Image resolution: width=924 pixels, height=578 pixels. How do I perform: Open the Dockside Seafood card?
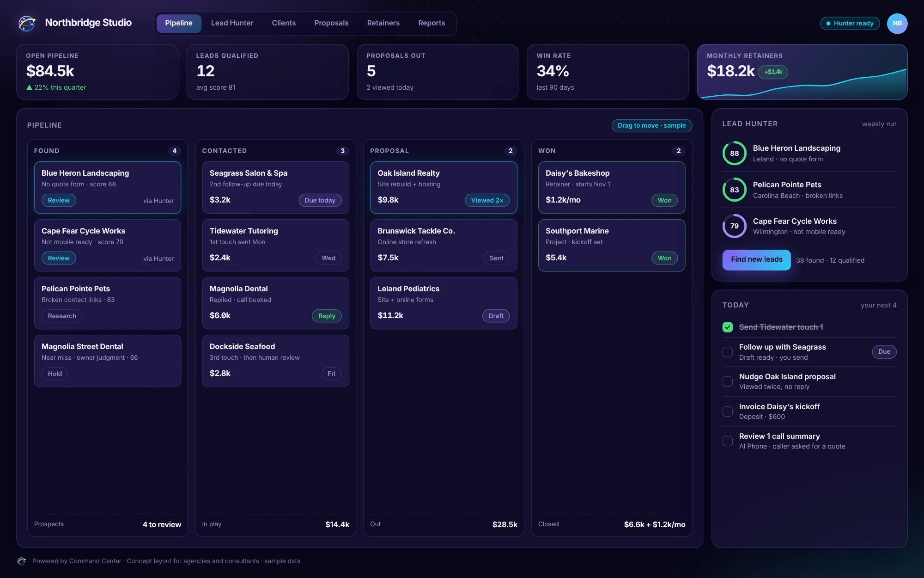point(275,361)
